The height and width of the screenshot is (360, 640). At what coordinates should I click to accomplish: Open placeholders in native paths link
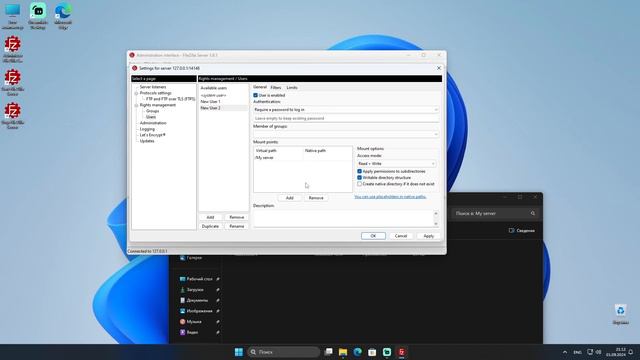(x=390, y=197)
